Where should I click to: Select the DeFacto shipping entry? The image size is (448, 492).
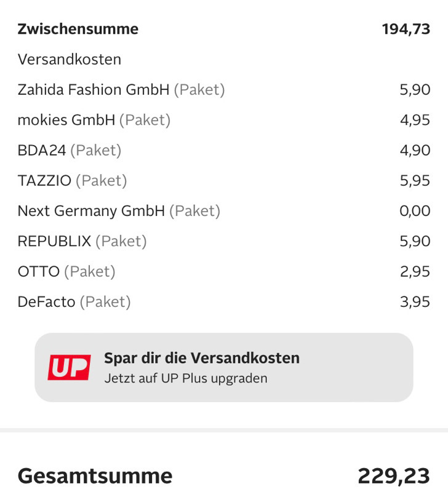pyautogui.click(x=224, y=302)
